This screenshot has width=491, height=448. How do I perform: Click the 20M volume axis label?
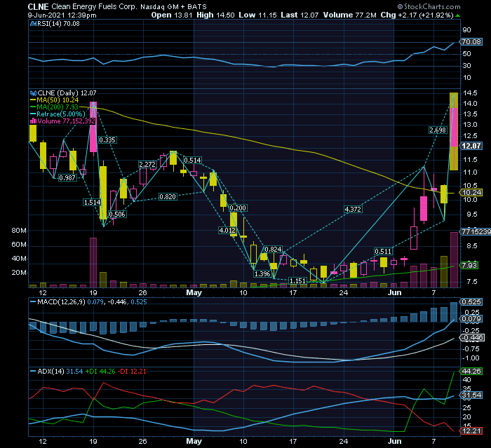point(19,273)
